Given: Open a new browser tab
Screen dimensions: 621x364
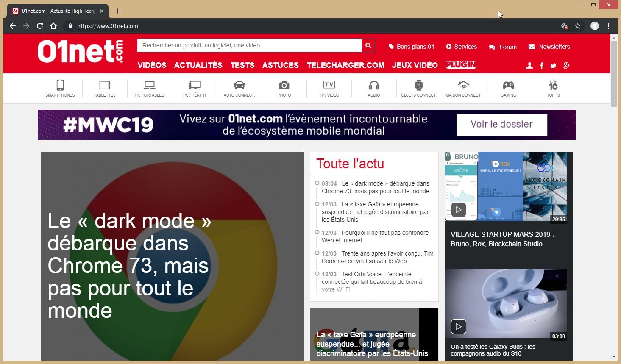Looking at the screenshot, I should pyautogui.click(x=118, y=11).
